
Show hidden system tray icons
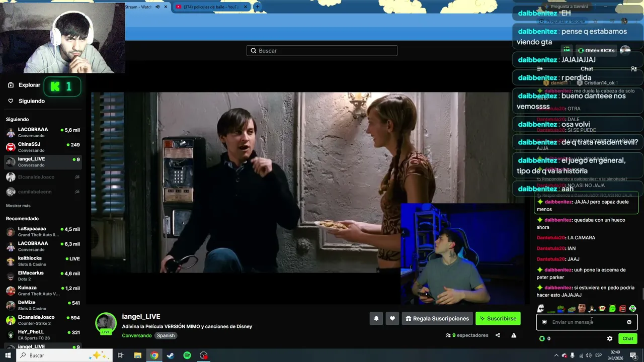[556, 355]
